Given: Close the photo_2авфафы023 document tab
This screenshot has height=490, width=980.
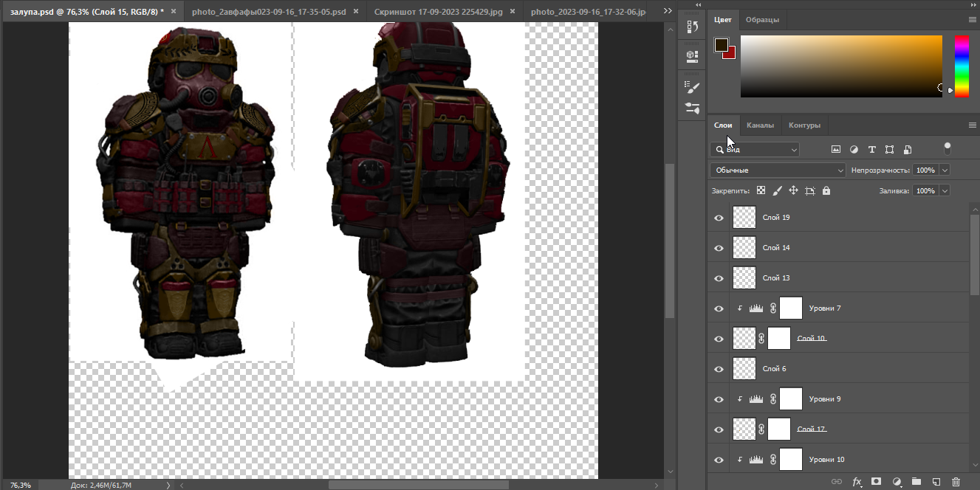Looking at the screenshot, I should 355,13.
